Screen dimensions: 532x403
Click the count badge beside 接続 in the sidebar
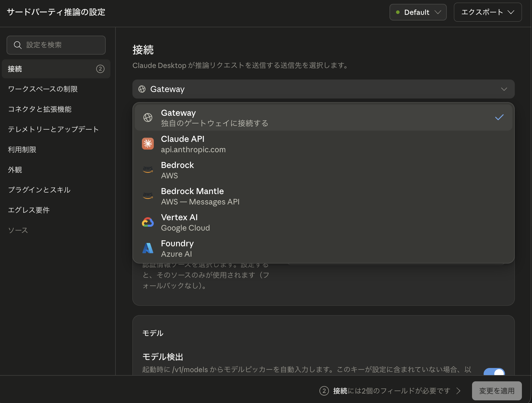100,69
